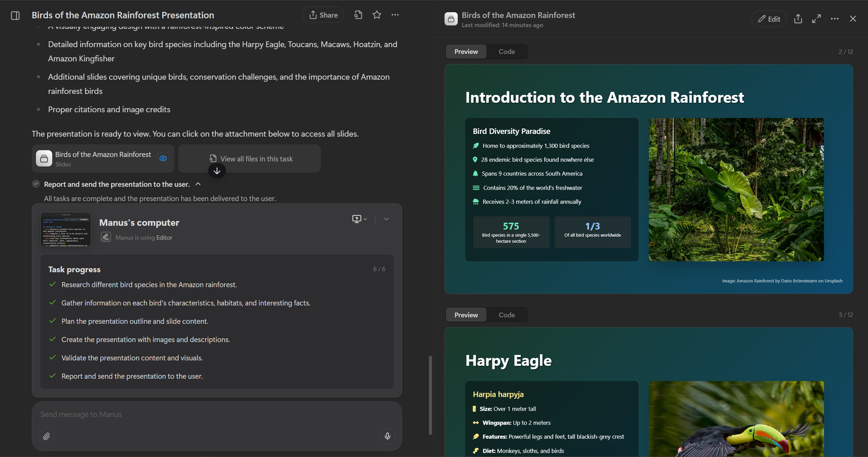This screenshot has width=868, height=457.
Task: Click the export icon next to Edit
Action: [798, 19]
